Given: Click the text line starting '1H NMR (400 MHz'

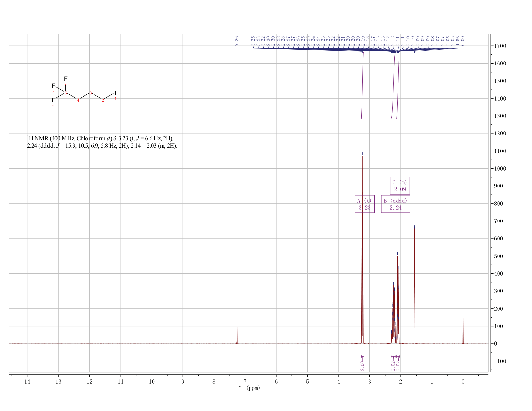Looking at the screenshot, I should tap(100, 139).
